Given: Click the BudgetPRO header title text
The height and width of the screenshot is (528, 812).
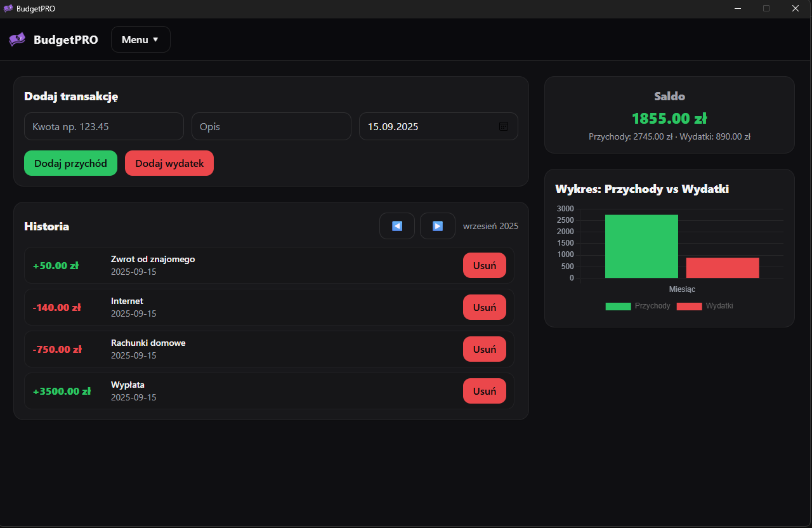Looking at the screenshot, I should click(x=66, y=39).
